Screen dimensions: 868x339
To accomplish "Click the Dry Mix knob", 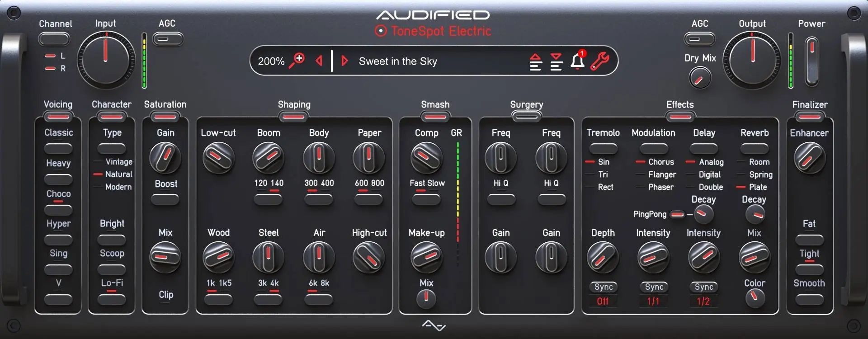I will pos(700,78).
